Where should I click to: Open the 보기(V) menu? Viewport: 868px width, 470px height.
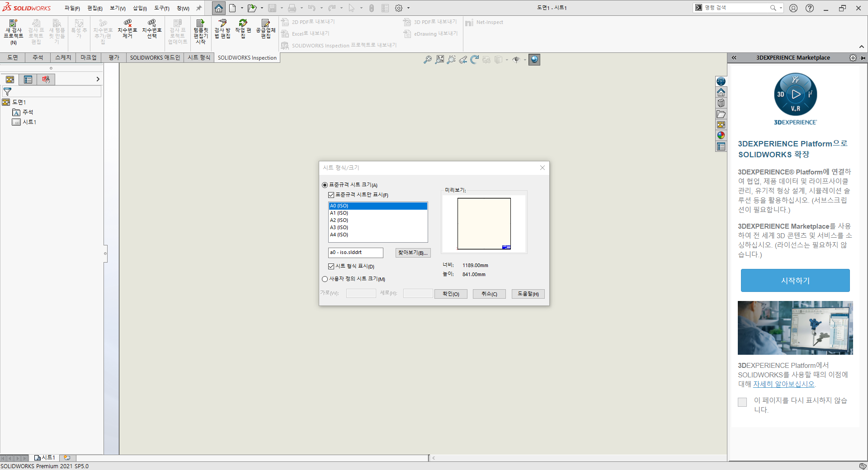click(x=118, y=8)
